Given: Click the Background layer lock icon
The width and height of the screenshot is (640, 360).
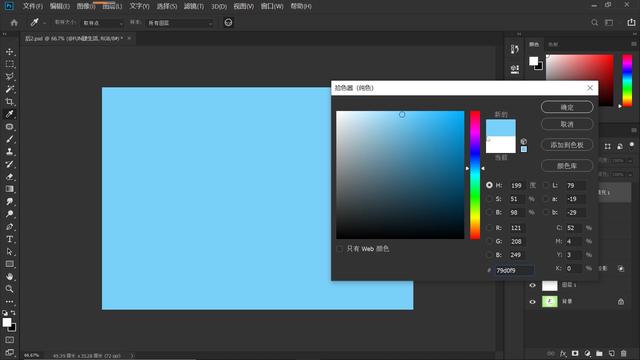Looking at the screenshot, I should 621,302.
